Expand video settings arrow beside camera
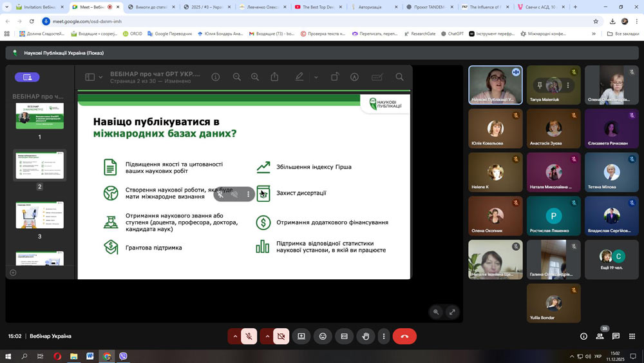This screenshot has height=363, width=644. click(266, 336)
